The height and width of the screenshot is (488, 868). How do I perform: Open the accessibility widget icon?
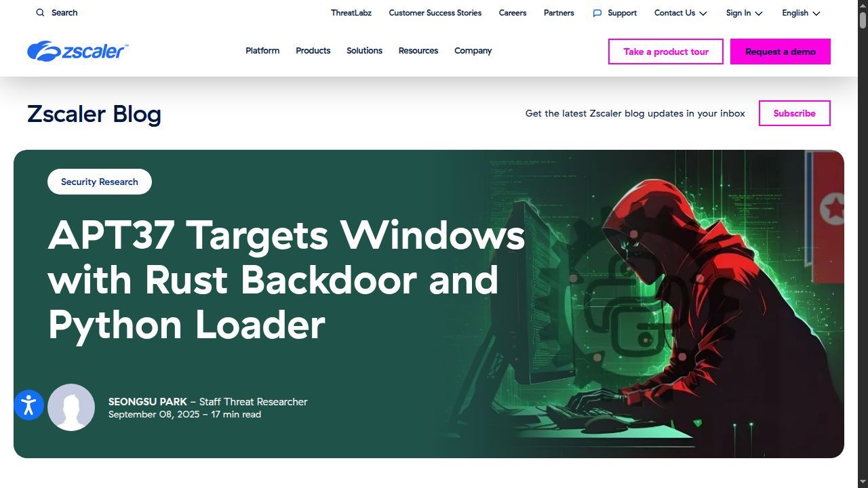[28, 405]
